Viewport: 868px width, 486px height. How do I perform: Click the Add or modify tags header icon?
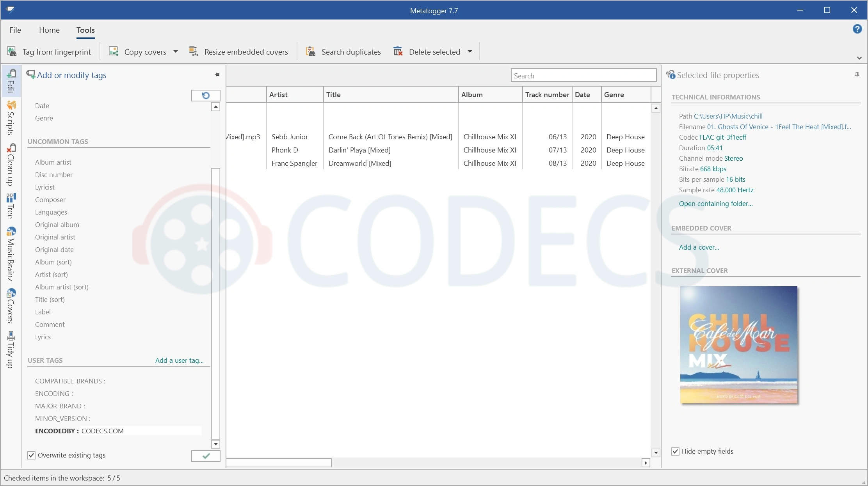31,74
